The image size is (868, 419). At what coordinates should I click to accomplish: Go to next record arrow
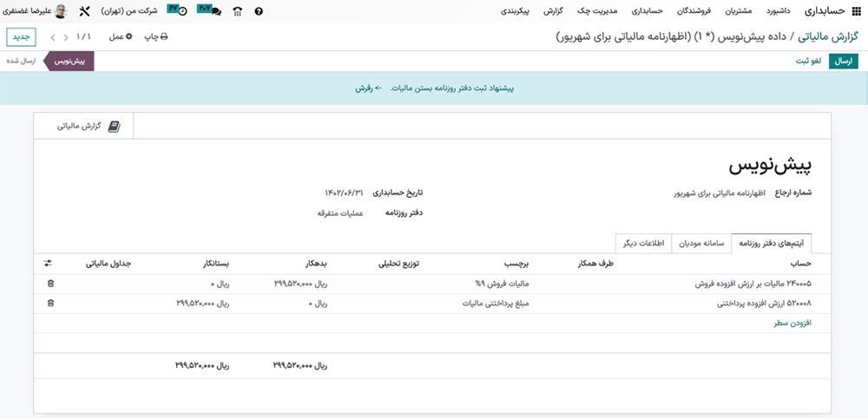[53, 37]
